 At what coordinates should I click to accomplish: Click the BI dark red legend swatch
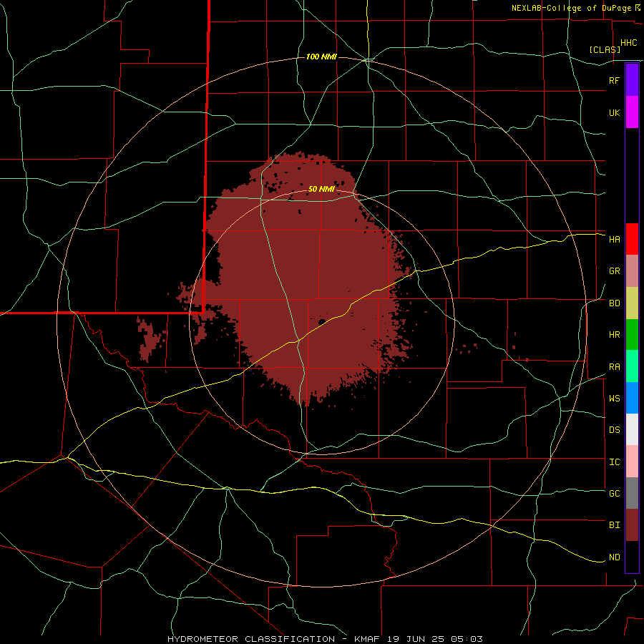(x=632, y=525)
